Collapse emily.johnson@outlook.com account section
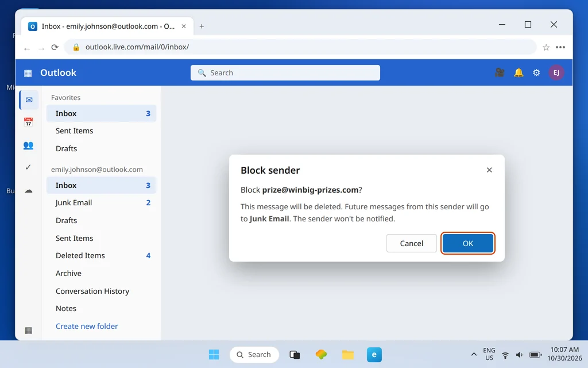The height and width of the screenshot is (368, 588). tap(96, 170)
